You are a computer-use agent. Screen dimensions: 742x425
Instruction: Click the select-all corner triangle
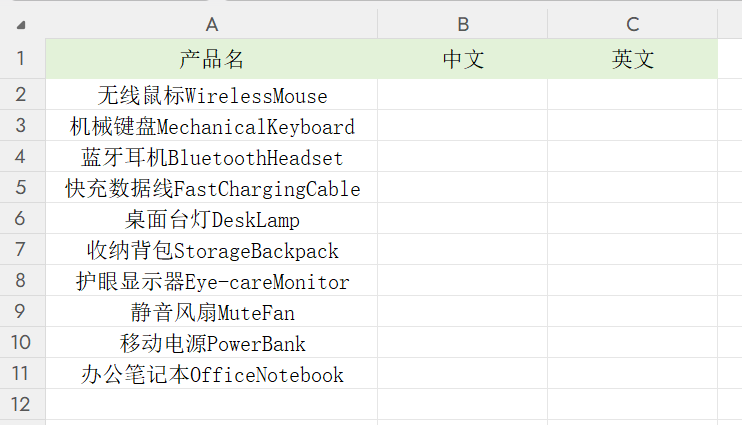[x=22, y=24]
